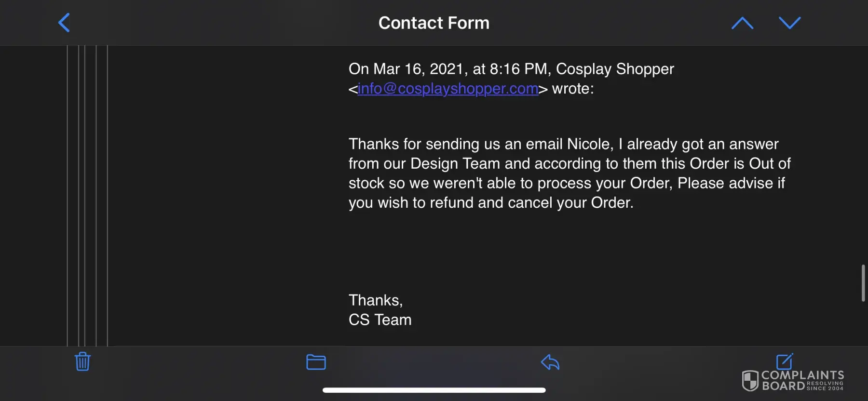
Task: Click the CS Team signature line
Action: 380,320
